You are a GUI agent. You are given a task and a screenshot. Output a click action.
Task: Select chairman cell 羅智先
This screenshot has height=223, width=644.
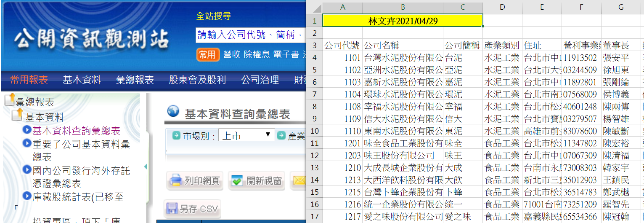[621, 204]
